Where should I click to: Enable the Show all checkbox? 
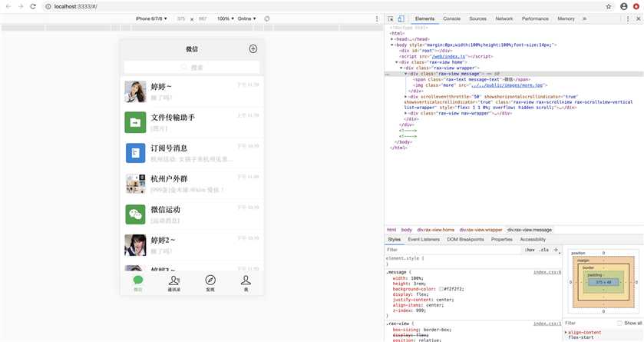click(619, 323)
